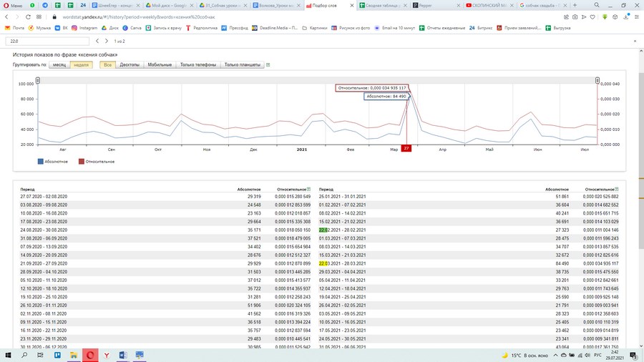Click help icon next to device filters
644x362 pixels.
tap(268, 64)
